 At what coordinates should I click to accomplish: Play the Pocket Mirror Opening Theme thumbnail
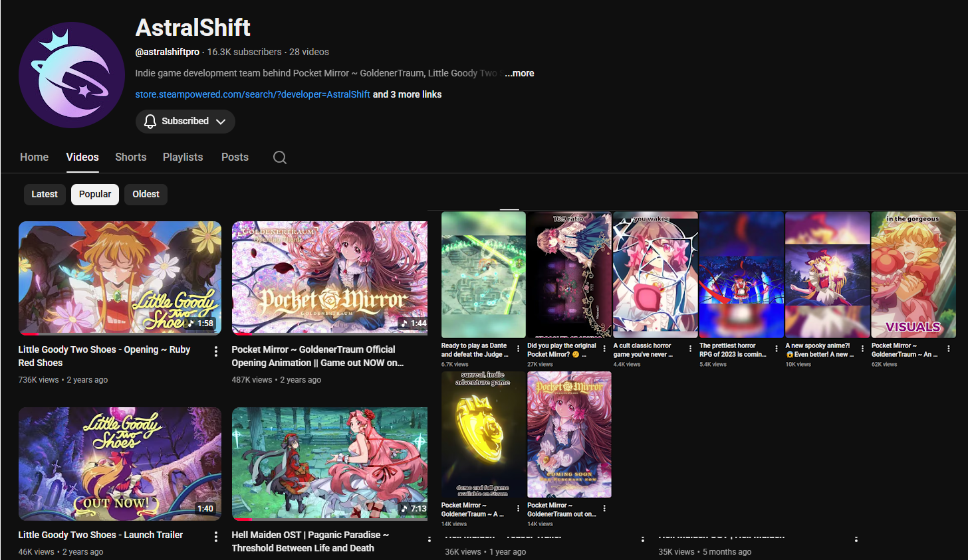[330, 278]
